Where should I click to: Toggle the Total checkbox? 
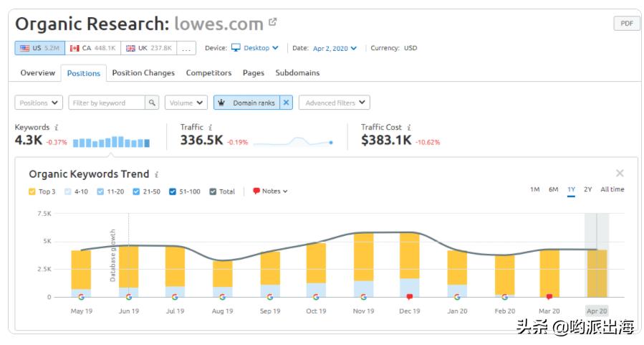213,192
